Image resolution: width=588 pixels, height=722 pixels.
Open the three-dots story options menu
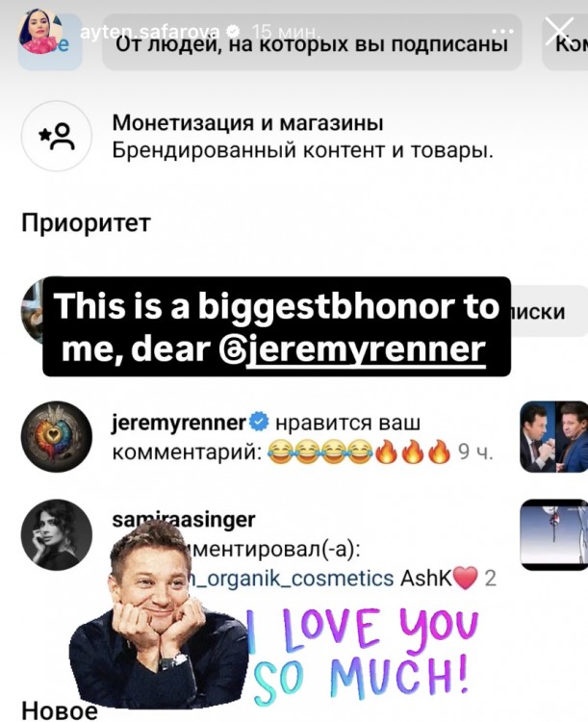[502, 32]
